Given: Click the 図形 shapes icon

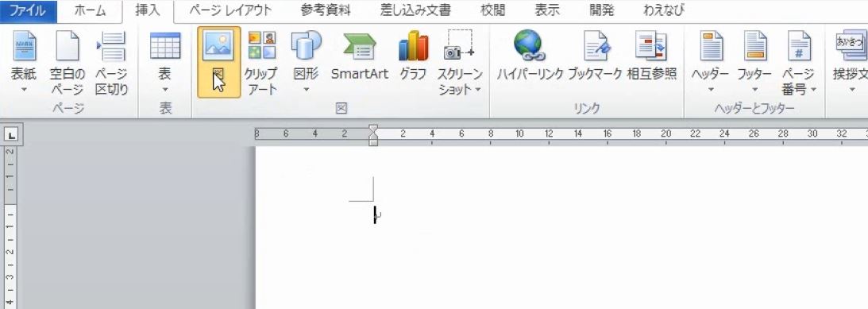Looking at the screenshot, I should pyautogui.click(x=306, y=46).
